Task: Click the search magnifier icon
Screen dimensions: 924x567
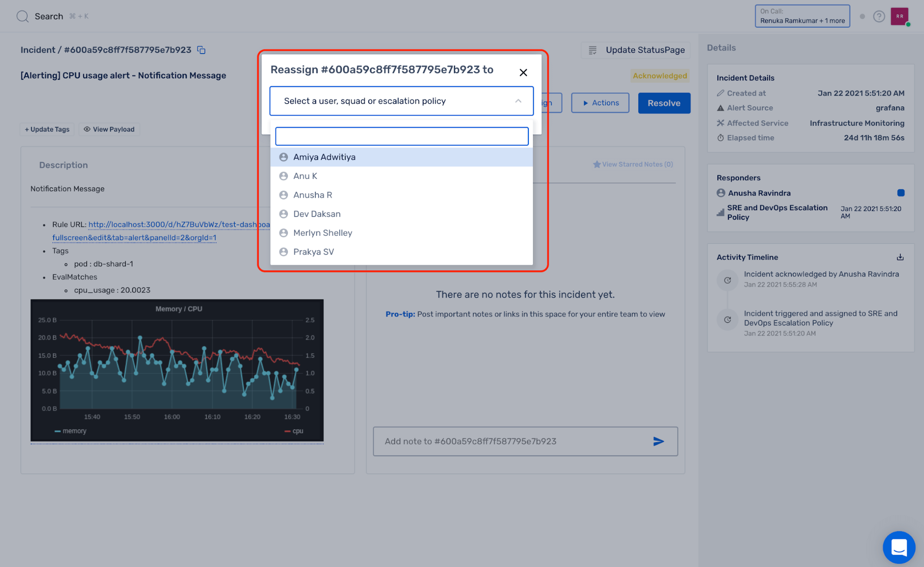Action: [x=22, y=17]
